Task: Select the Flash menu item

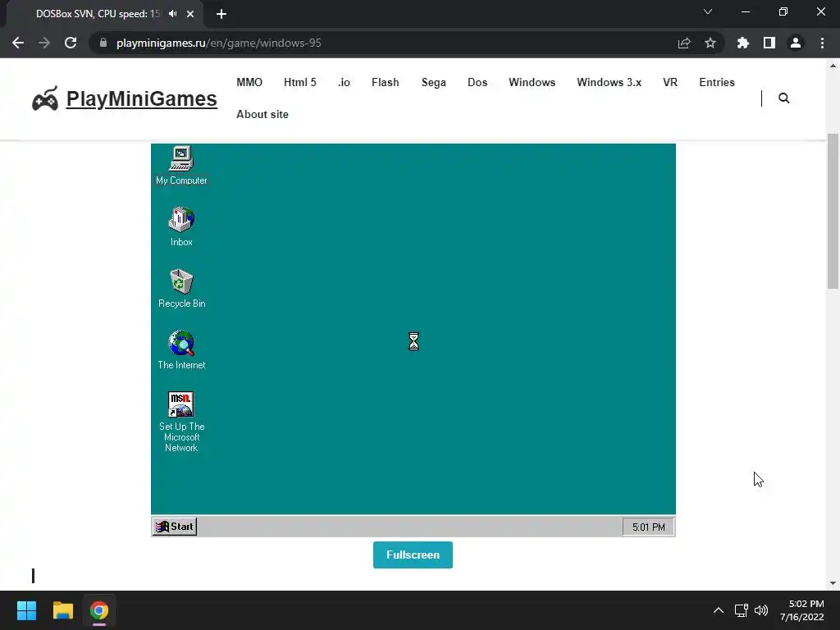Action: click(386, 83)
